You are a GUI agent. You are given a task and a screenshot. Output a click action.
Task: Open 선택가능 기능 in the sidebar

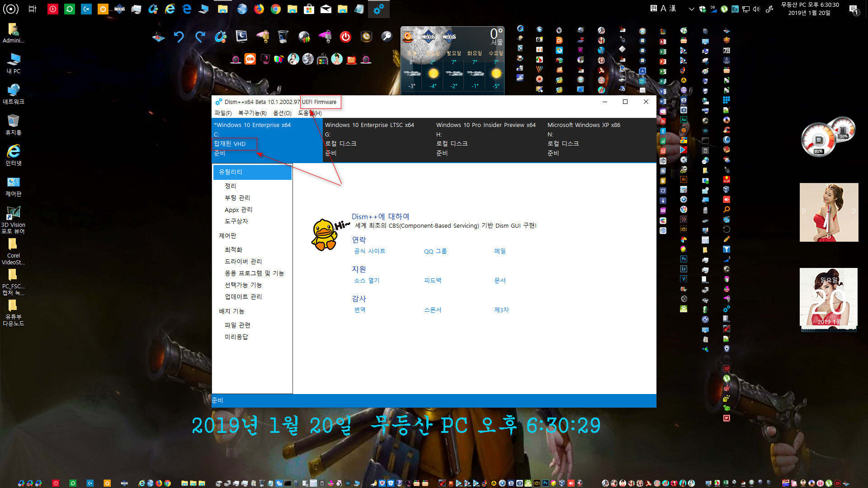point(243,285)
